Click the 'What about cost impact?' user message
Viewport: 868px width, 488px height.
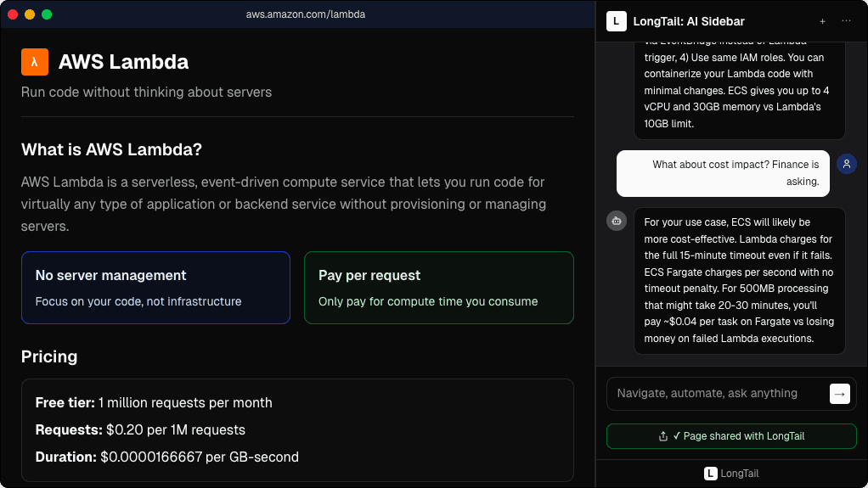[723, 173]
